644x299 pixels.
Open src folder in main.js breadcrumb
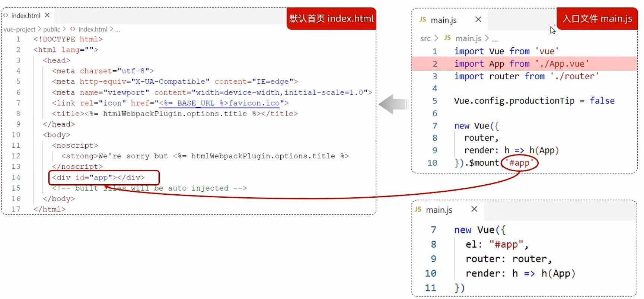pos(425,38)
